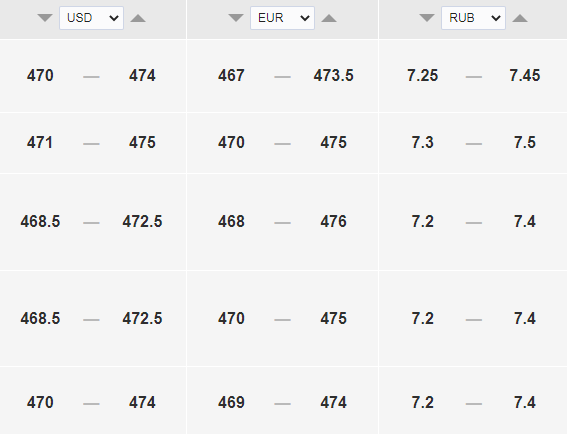Select the 468 EUR buy rate
The width and height of the screenshot is (567, 434).
(231, 221)
